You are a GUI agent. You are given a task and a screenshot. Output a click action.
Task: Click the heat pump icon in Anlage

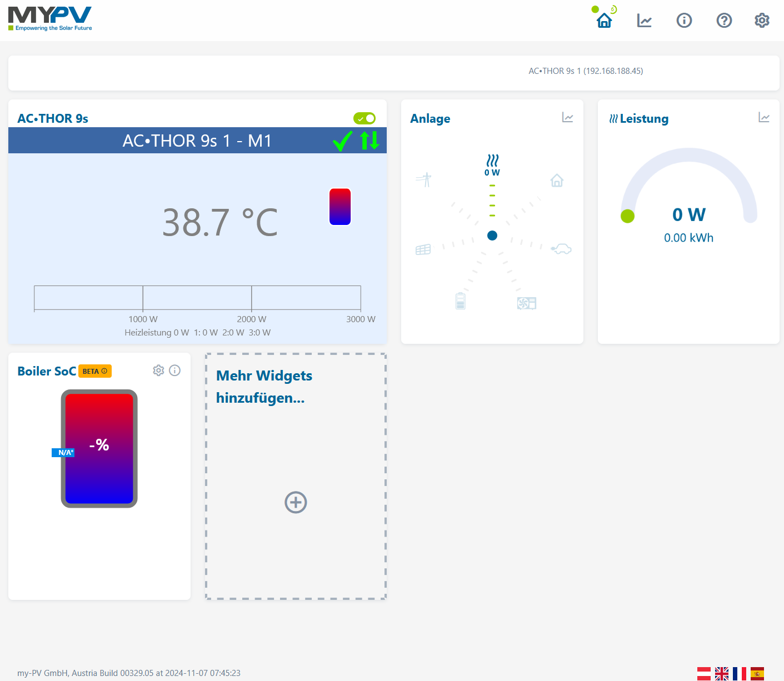point(527,303)
